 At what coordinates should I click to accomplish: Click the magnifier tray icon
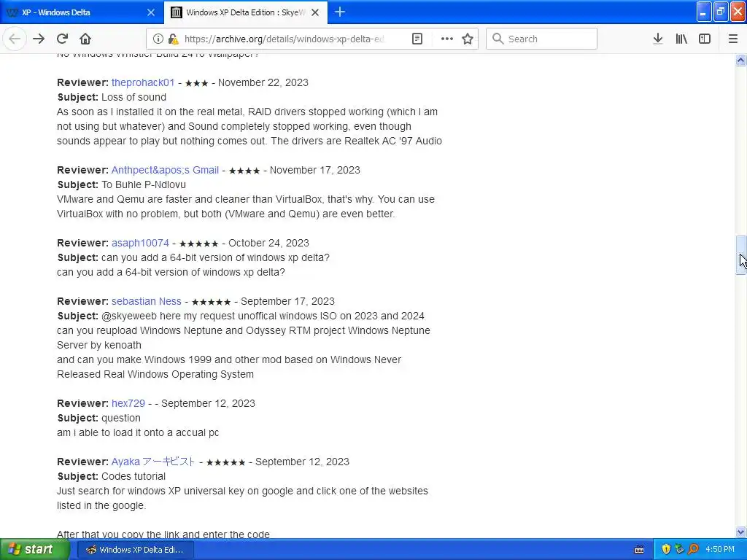(693, 550)
